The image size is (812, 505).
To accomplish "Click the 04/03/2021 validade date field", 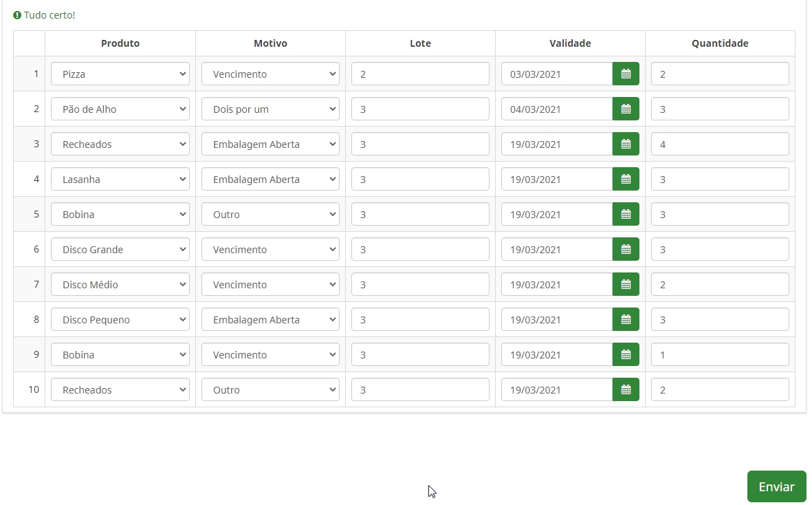I will (x=557, y=109).
